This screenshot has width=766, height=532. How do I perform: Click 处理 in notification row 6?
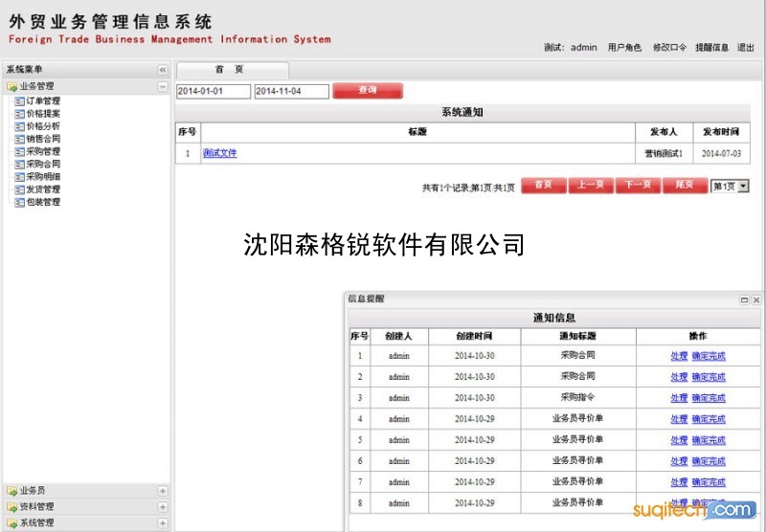(x=679, y=461)
